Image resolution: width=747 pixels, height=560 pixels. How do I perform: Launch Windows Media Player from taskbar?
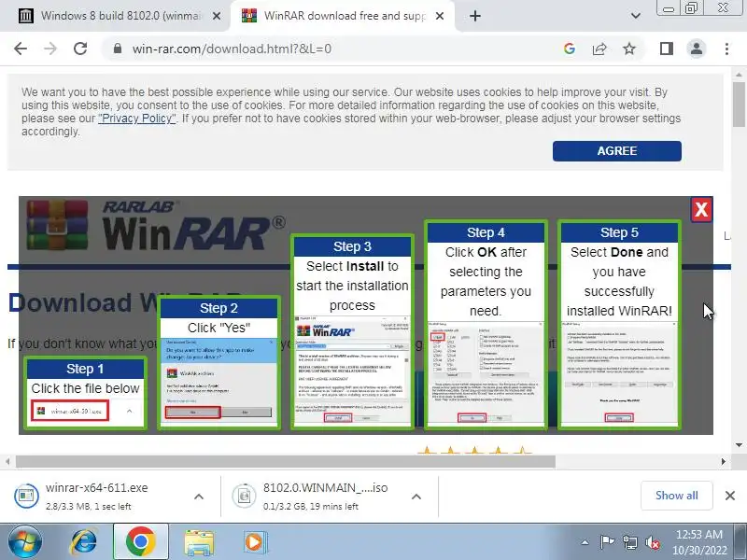coord(255,542)
